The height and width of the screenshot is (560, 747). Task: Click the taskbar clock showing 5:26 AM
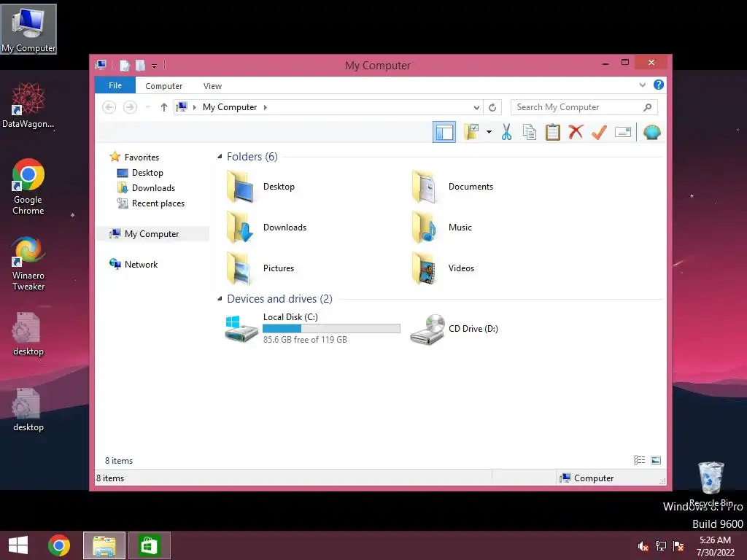click(x=715, y=546)
